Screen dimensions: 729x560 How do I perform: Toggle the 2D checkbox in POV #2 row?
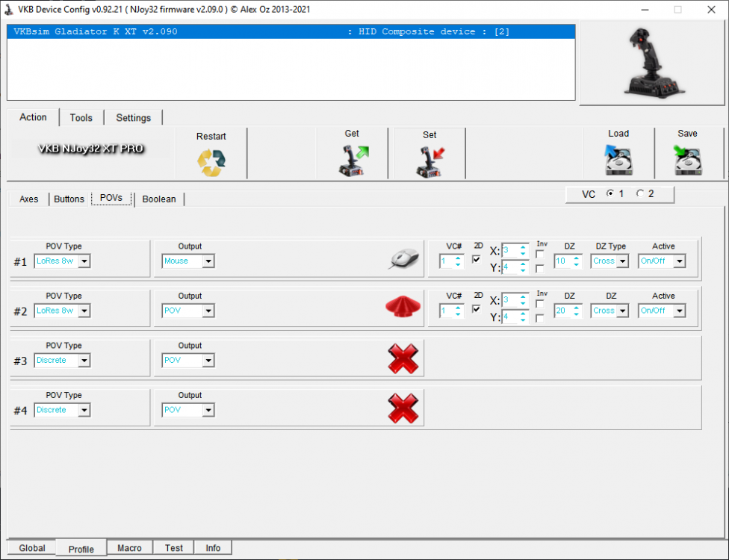pos(477,309)
